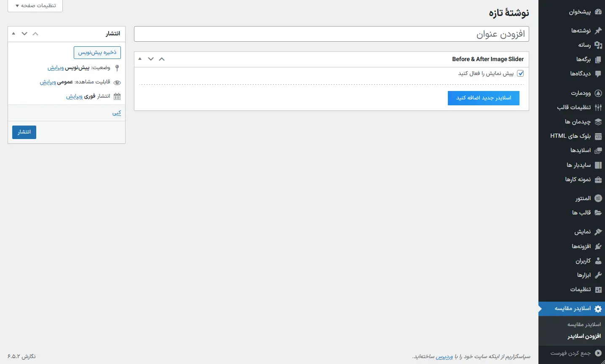
Task: Click the Comments (دیدگاه‌ها) speech bubble icon
Action: 598,74
